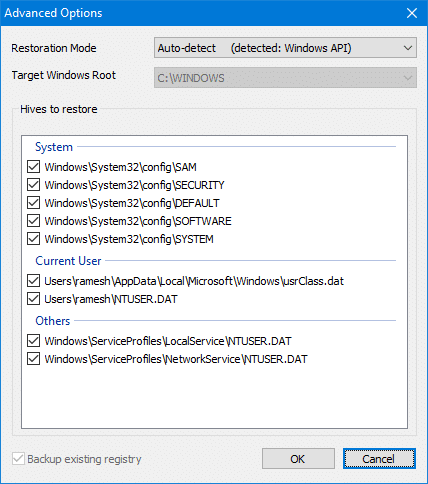The image size is (428, 484).
Task: Uncheck the Windows\System32\config\SAM hive checkbox
Action: click(x=34, y=167)
